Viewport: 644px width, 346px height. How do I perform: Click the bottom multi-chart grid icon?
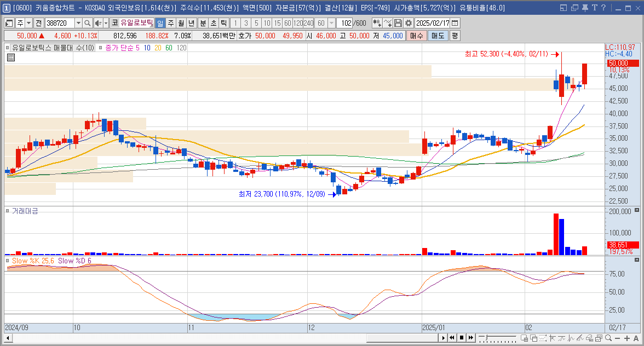525,338
